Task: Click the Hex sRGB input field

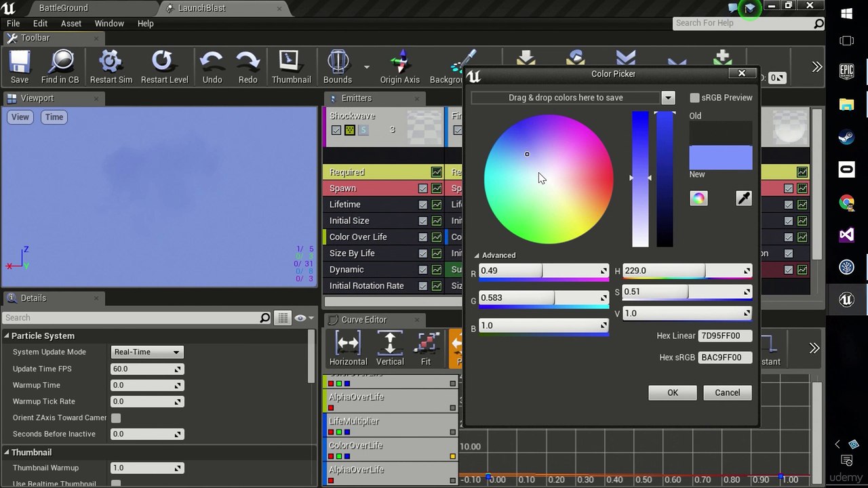Action: (x=725, y=357)
